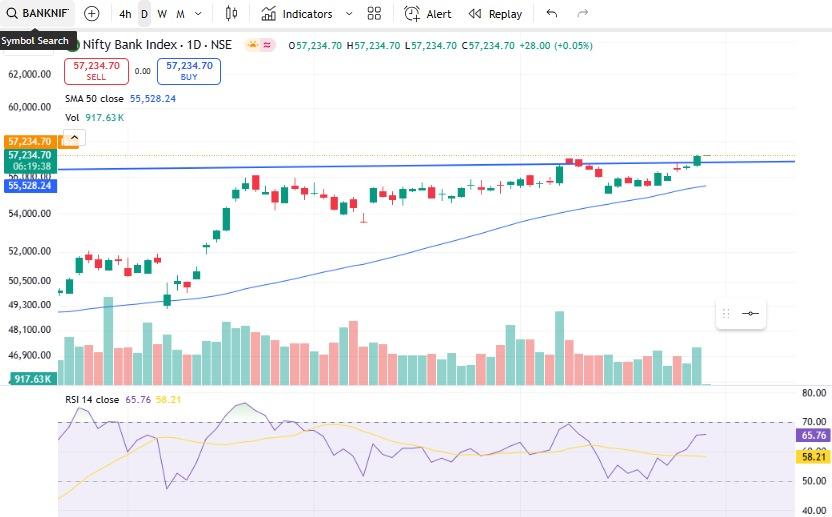Switch to the W weekly interval

pyautogui.click(x=162, y=14)
